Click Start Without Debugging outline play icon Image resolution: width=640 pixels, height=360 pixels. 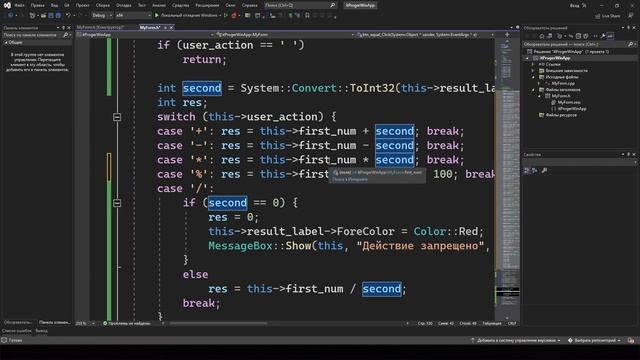click(x=226, y=16)
